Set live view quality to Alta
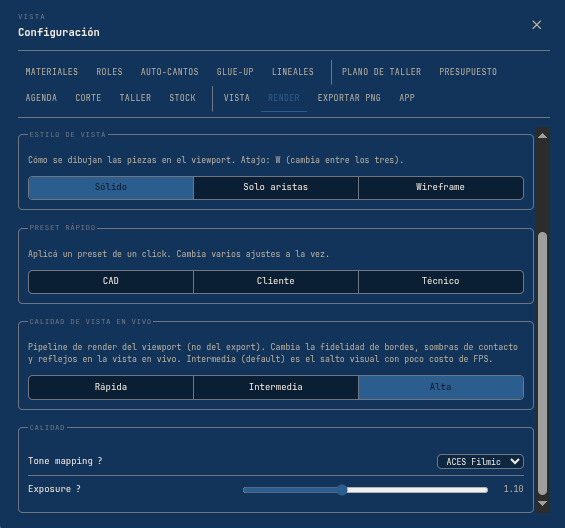565x528 pixels. (x=441, y=387)
